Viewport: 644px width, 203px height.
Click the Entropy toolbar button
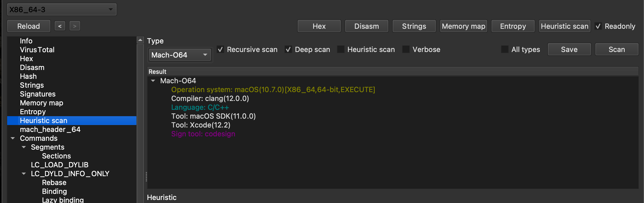(513, 26)
